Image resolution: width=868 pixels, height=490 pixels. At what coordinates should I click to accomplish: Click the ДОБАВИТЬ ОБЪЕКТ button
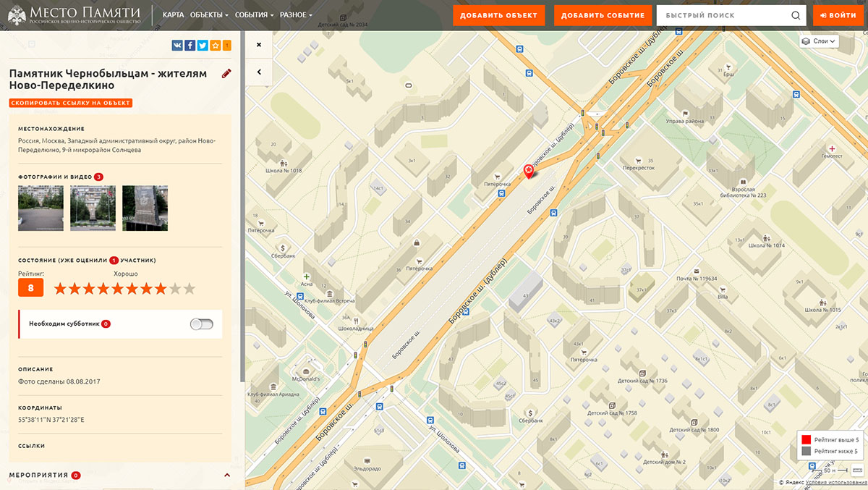(x=498, y=15)
